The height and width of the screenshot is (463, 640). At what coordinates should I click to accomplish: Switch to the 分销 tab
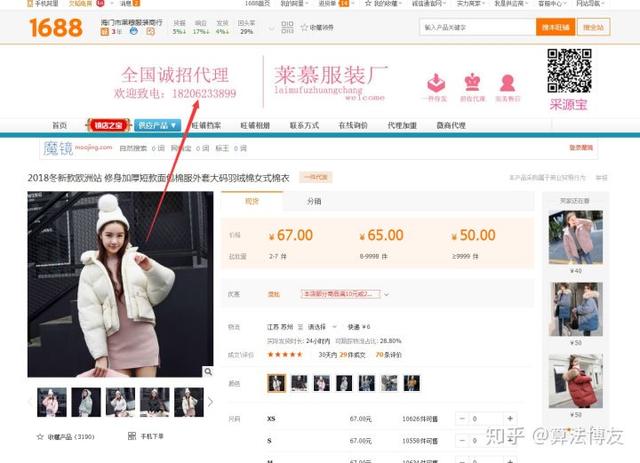(x=314, y=201)
